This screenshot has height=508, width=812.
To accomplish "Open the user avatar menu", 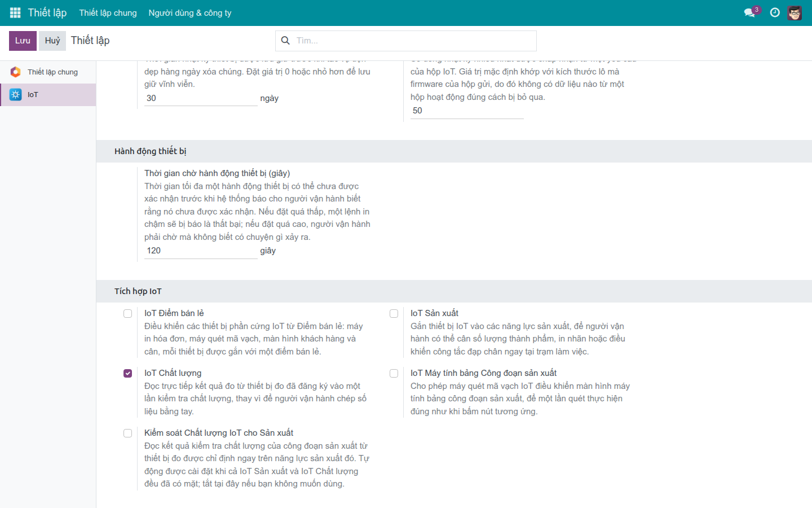I will (795, 12).
